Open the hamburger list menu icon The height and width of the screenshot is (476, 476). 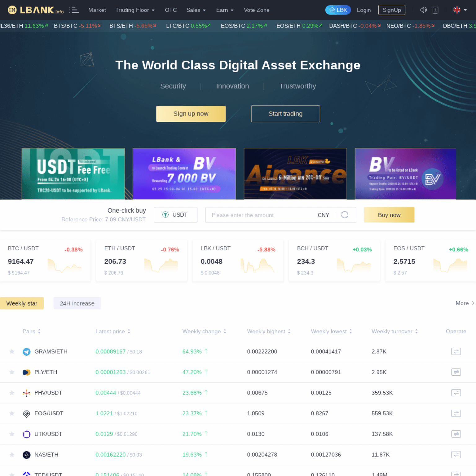(74, 10)
